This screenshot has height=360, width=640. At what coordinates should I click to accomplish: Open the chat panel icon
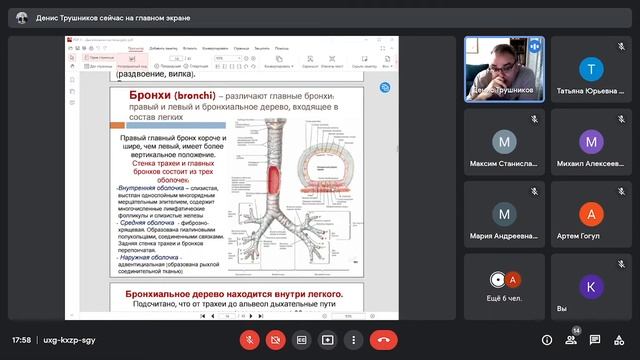pos(595,340)
